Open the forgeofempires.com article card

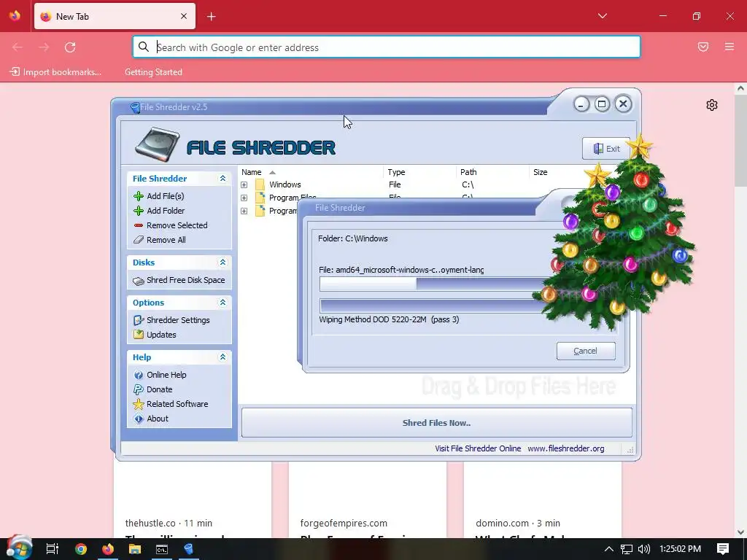click(368, 500)
